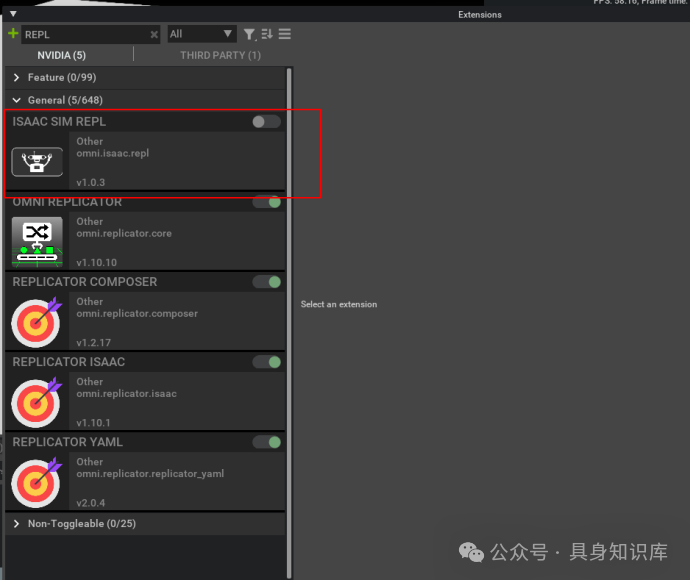The image size is (690, 580).
Task: Click the Replicator YAML target icon
Action: pos(37,481)
